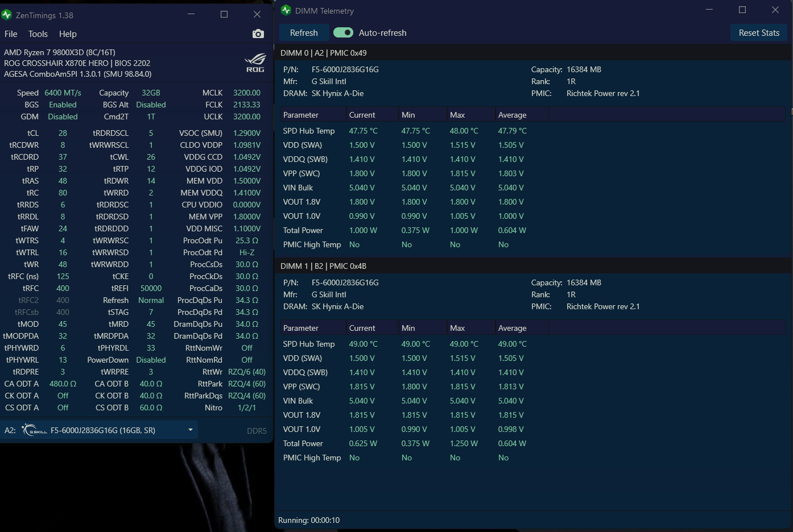Click the tREFI value 50000
793x532 pixels.
[151, 288]
